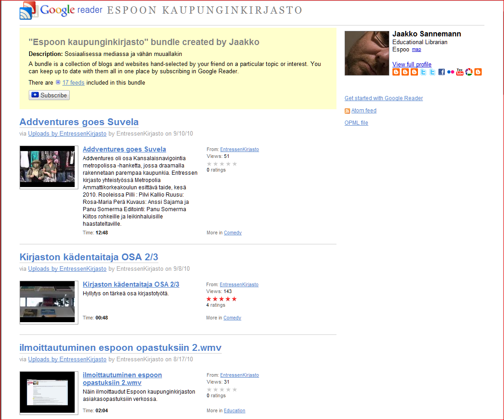Open Uploads by EntressenKirjasto link dated 9/10/10

[67, 134]
